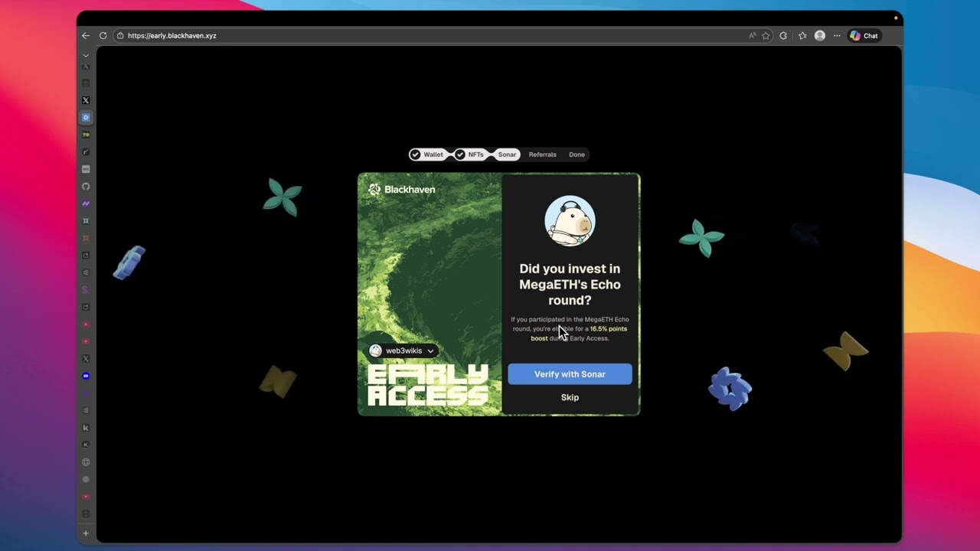The image size is (980, 551).
Task: Click the Blackhaven logo
Action: [x=401, y=189]
